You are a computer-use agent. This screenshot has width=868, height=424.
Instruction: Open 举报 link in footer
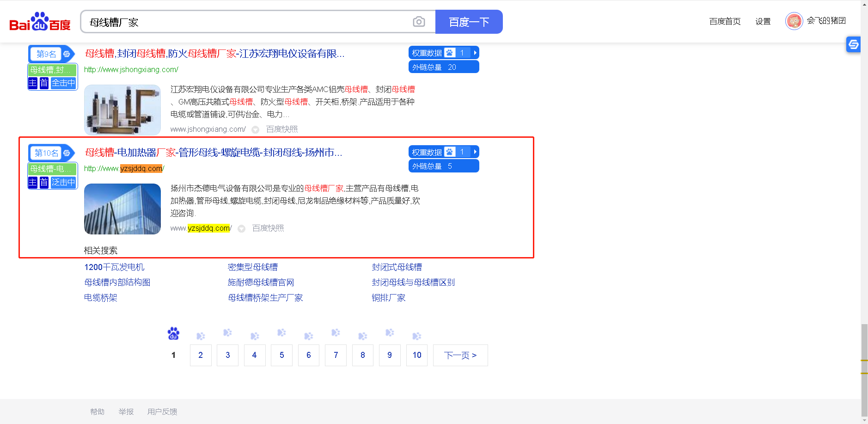126,412
